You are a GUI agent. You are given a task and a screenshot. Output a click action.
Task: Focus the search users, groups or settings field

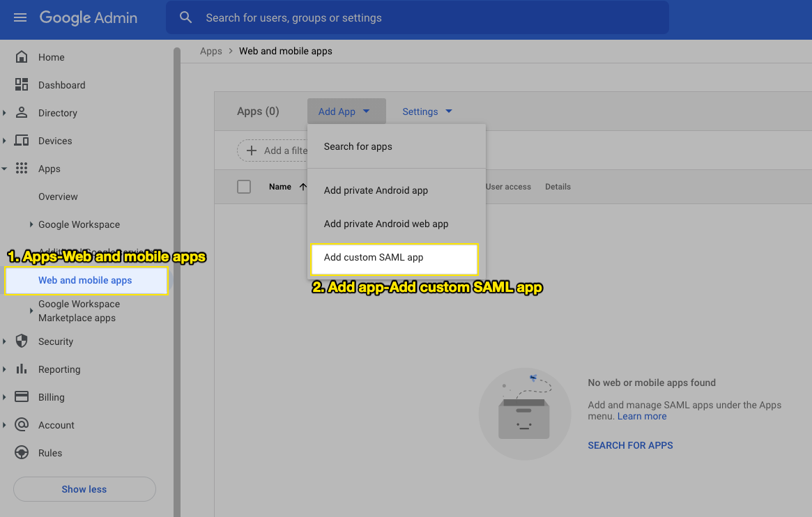coord(417,17)
